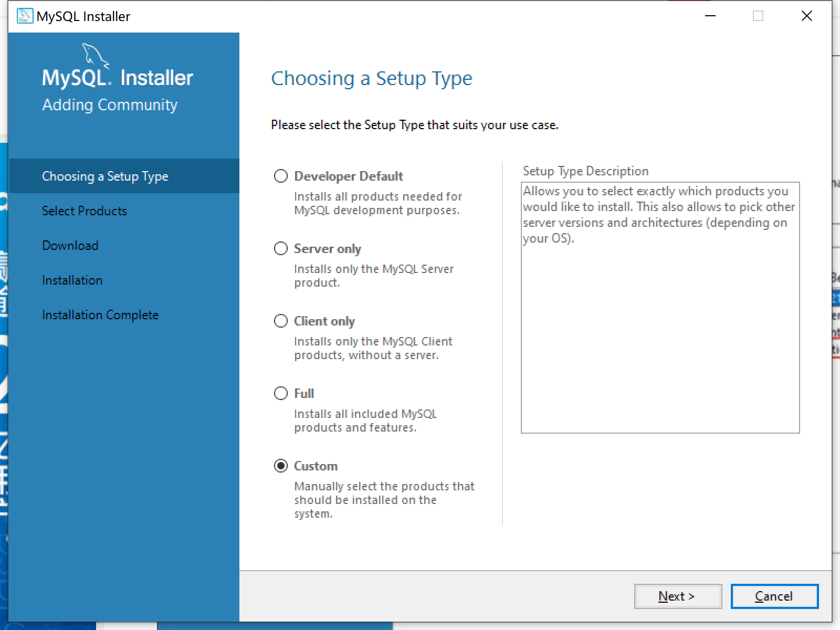Select the Custom radio button

pyautogui.click(x=281, y=466)
